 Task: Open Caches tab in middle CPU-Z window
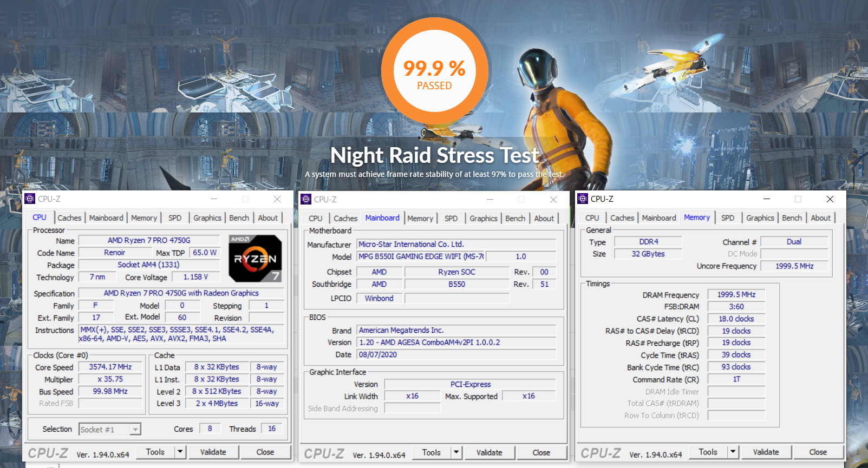coord(345,219)
